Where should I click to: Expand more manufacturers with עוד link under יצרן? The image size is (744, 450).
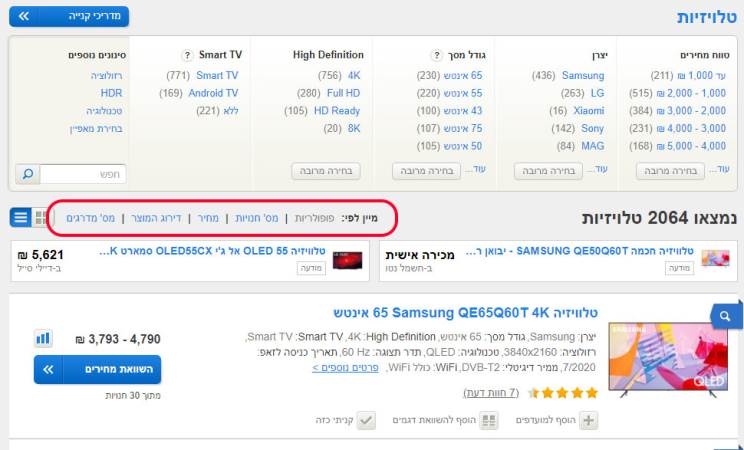[x=599, y=170]
